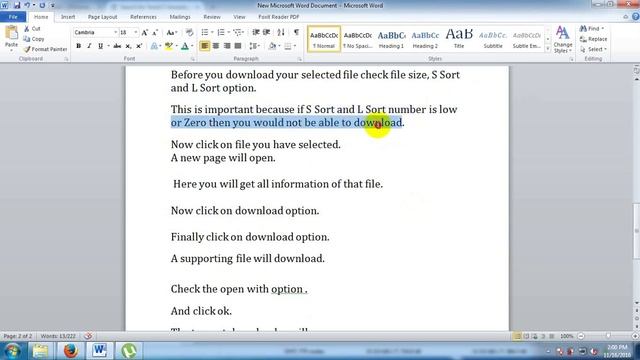Screen dimensions: 640x360
Task: Open the Change Styles menu
Action: point(562,39)
